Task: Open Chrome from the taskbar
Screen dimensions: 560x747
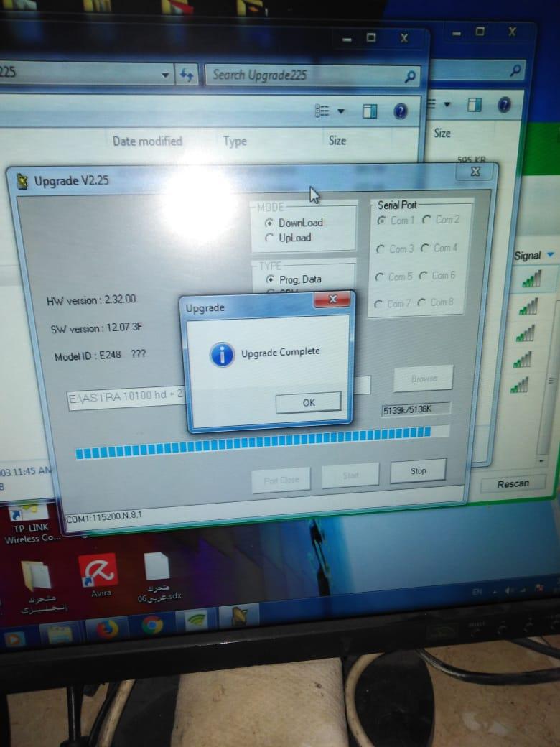Action: [152, 625]
